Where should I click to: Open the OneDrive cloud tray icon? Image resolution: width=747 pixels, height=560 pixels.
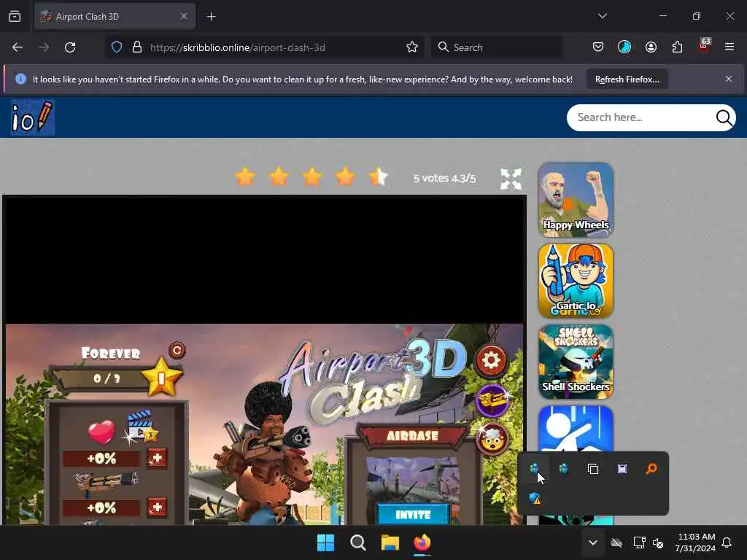[616, 542]
